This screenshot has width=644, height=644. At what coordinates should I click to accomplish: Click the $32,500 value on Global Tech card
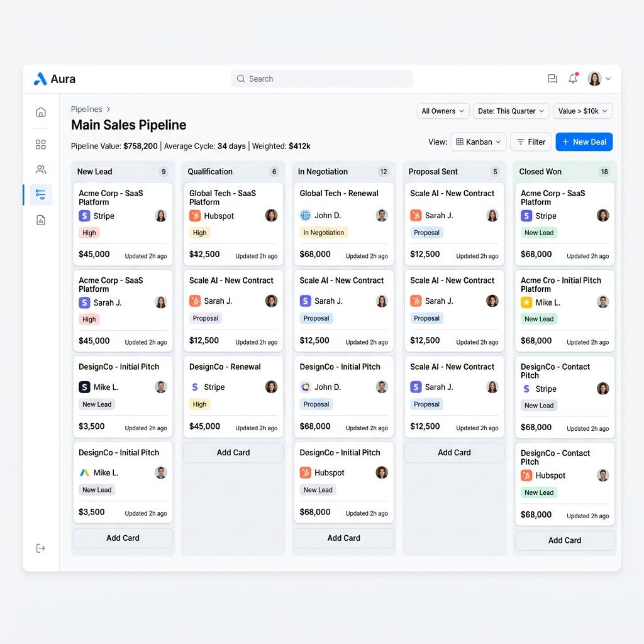pyautogui.click(x=204, y=254)
